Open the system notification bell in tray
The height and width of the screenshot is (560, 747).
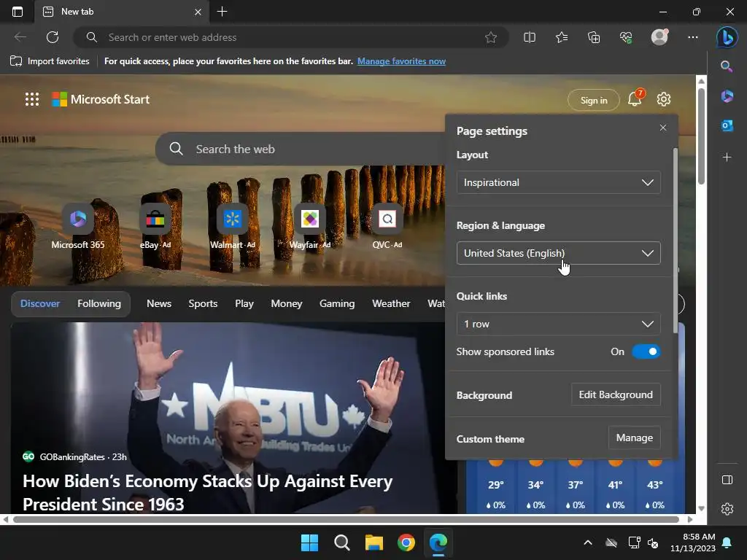tap(727, 542)
